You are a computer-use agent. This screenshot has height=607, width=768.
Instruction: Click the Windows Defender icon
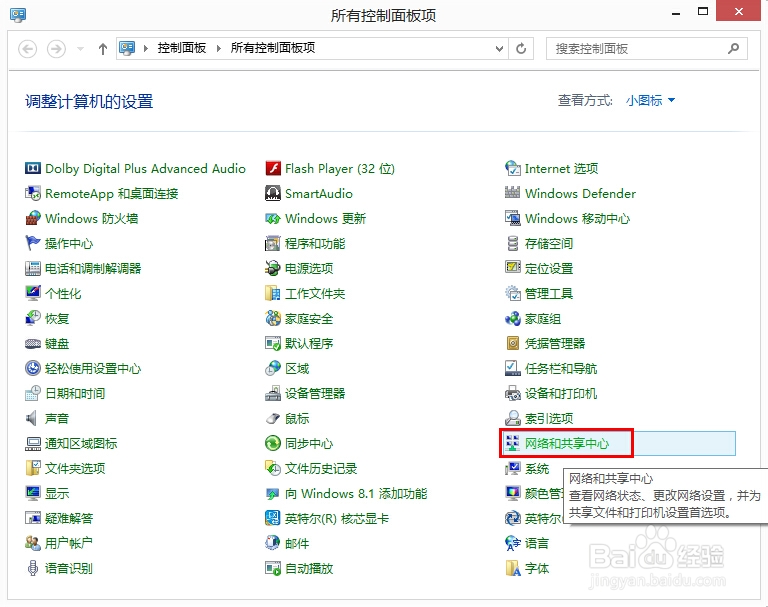[512, 194]
